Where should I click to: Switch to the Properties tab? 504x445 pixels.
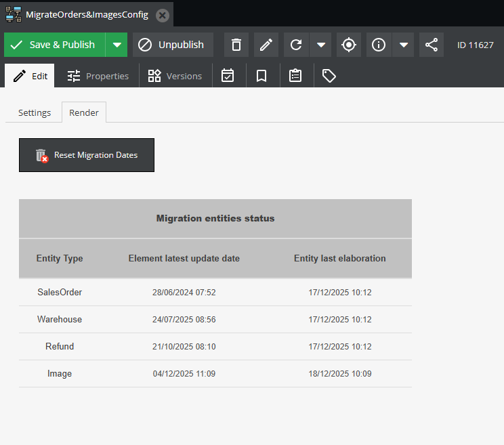(x=98, y=76)
